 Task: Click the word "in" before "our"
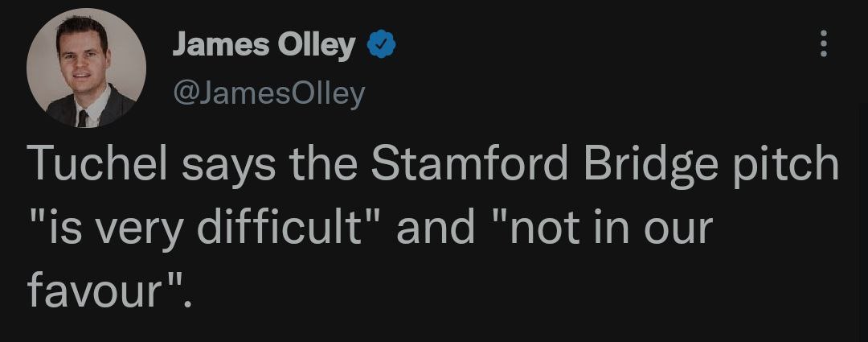(x=615, y=227)
